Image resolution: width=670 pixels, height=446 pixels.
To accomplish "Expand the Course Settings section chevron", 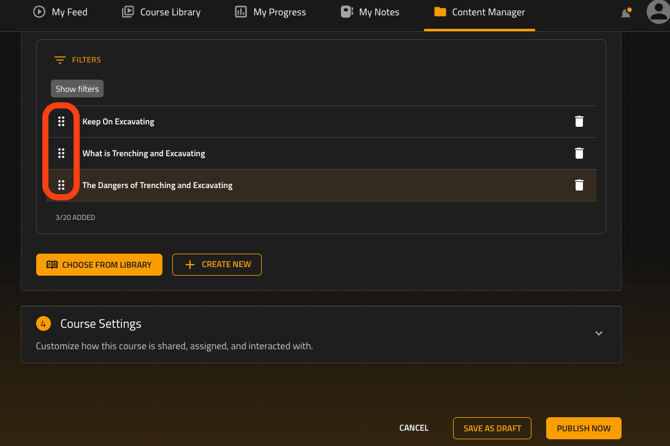I will tap(598, 333).
